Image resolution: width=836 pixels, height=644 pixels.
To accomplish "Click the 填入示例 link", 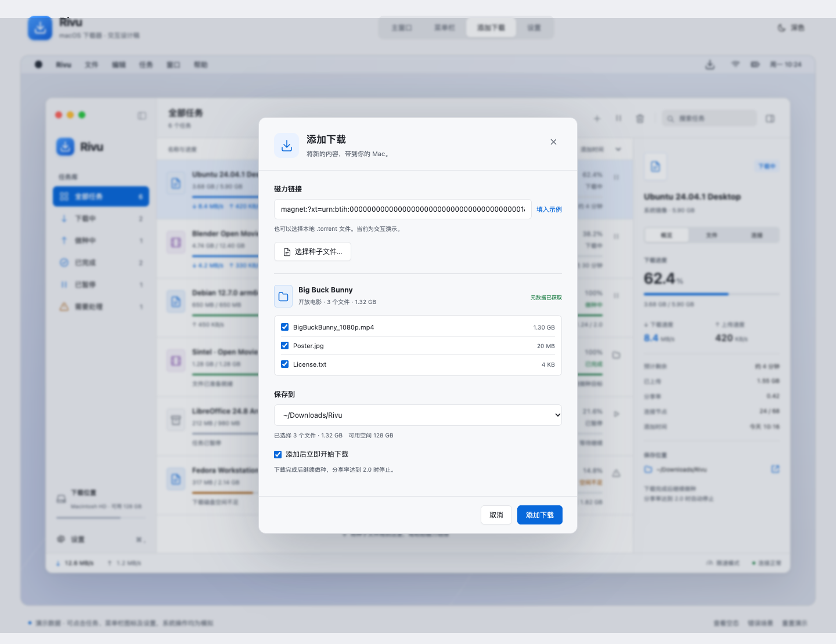I will point(549,209).
